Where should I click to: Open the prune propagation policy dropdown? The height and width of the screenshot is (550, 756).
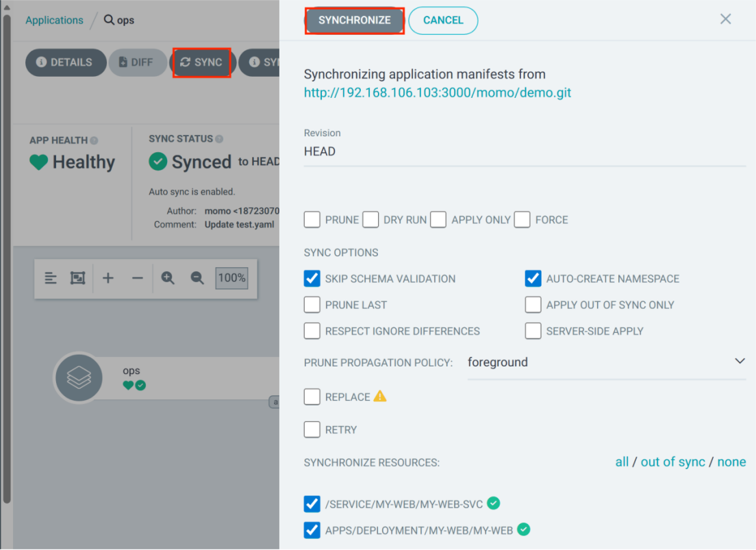pos(607,362)
